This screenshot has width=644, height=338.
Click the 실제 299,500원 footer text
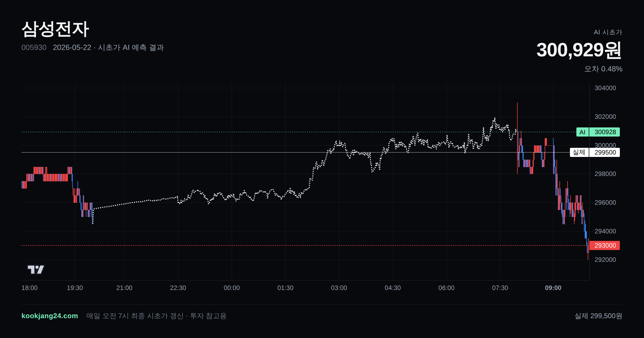598,316
